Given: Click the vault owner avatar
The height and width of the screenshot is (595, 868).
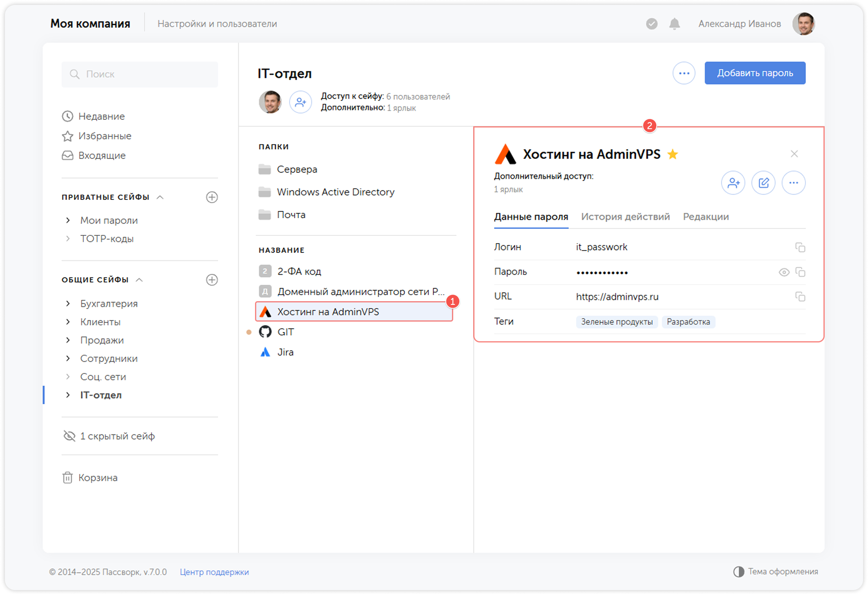Looking at the screenshot, I should (x=270, y=102).
